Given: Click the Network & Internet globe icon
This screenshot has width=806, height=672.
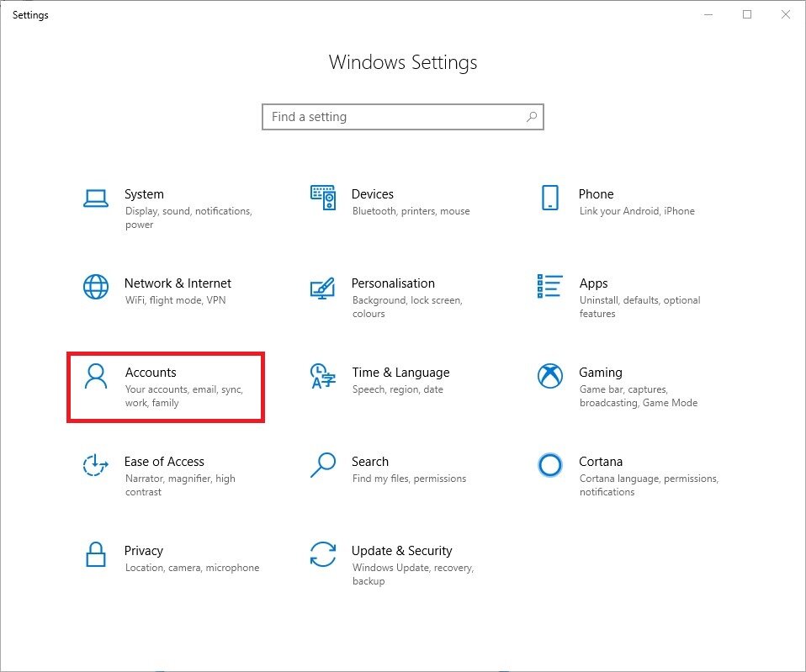Looking at the screenshot, I should (x=96, y=287).
